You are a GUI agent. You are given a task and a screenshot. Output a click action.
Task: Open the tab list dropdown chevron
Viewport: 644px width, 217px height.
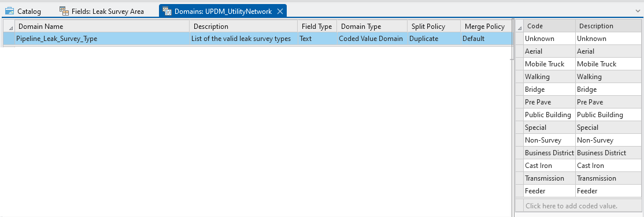[638, 11]
